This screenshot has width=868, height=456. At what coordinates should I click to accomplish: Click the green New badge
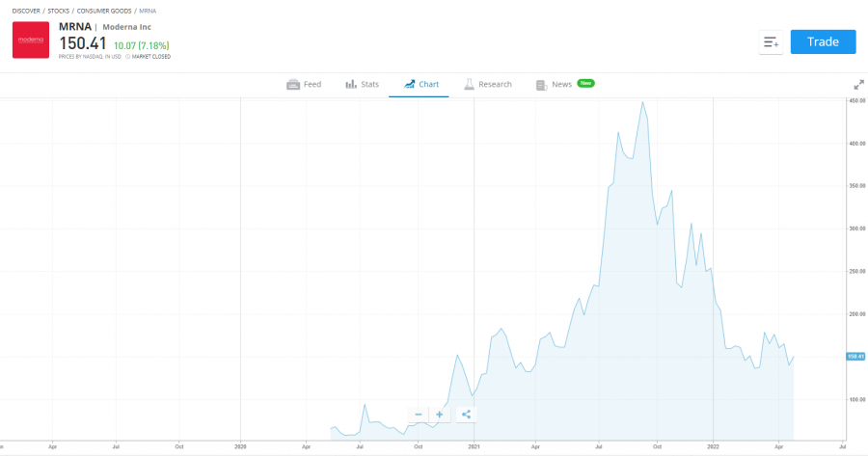coord(585,83)
